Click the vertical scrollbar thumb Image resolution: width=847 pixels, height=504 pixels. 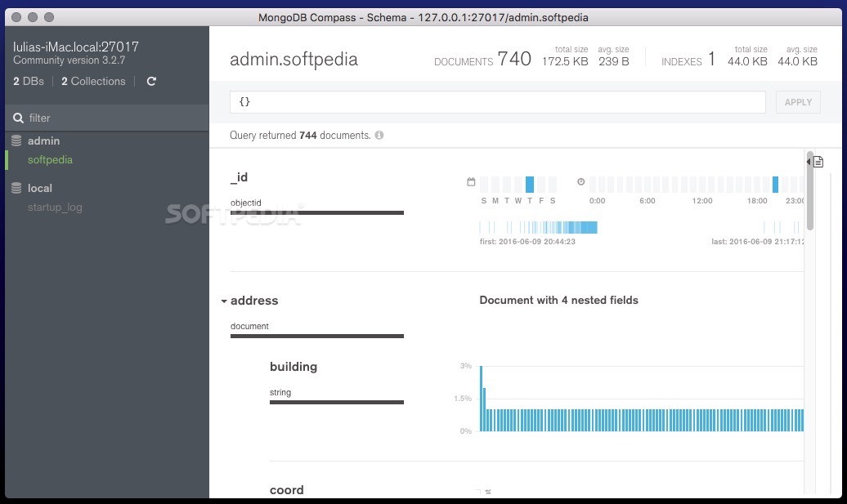point(809,191)
